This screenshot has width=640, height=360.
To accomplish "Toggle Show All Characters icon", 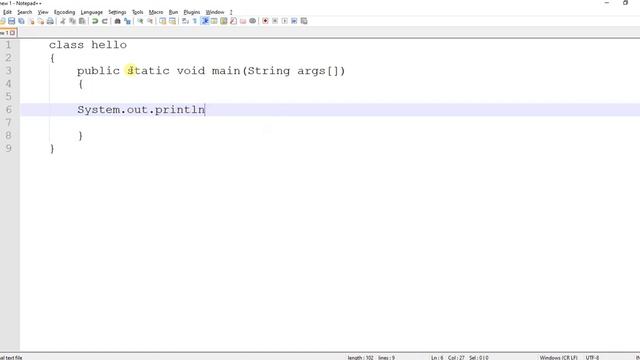I will point(195,21).
